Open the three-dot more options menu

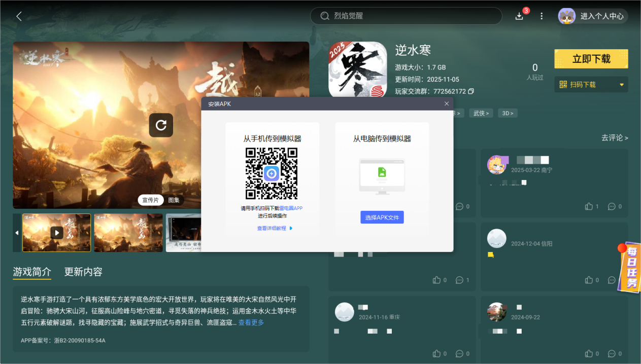[x=542, y=16]
